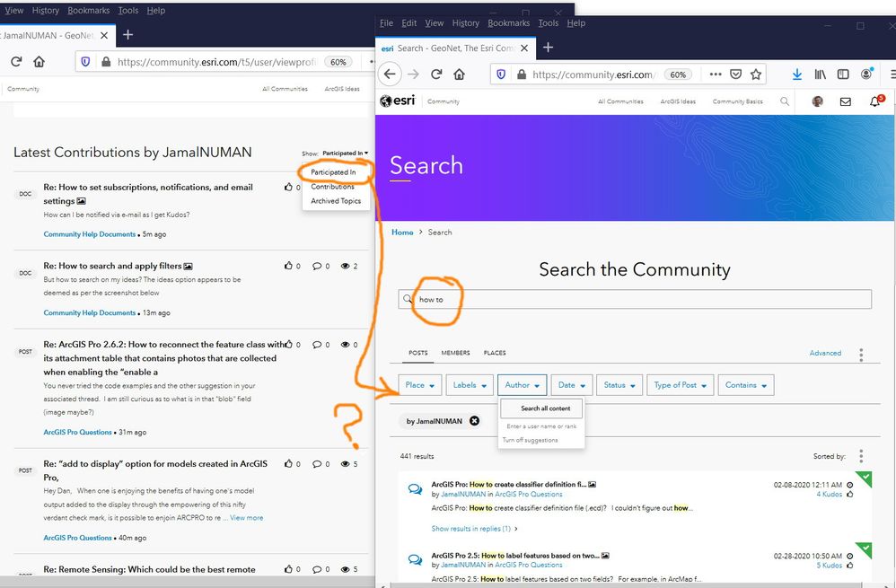Screen dimensions: 896x588
Task: Click Back arrow in Search browser window
Action: click(x=390, y=75)
